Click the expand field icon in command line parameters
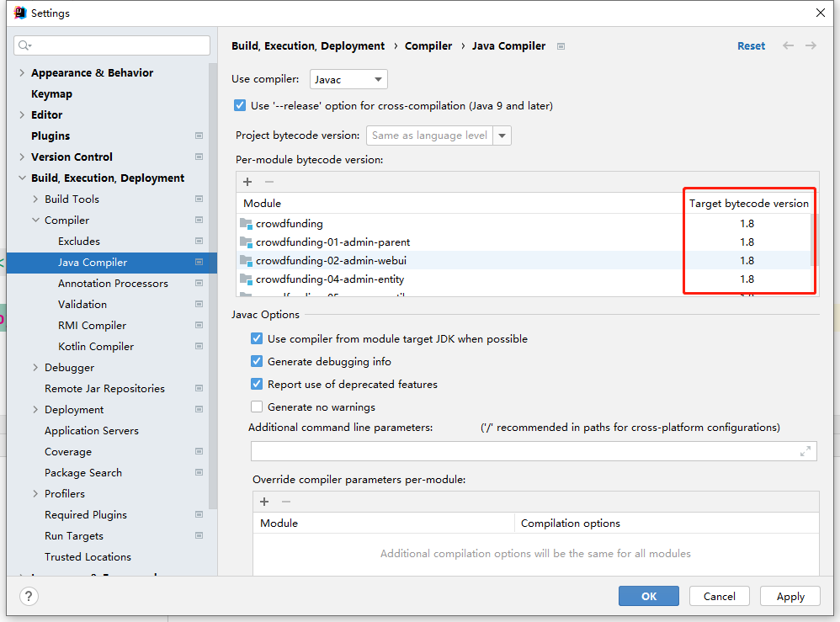This screenshot has height=622, width=840. click(805, 451)
